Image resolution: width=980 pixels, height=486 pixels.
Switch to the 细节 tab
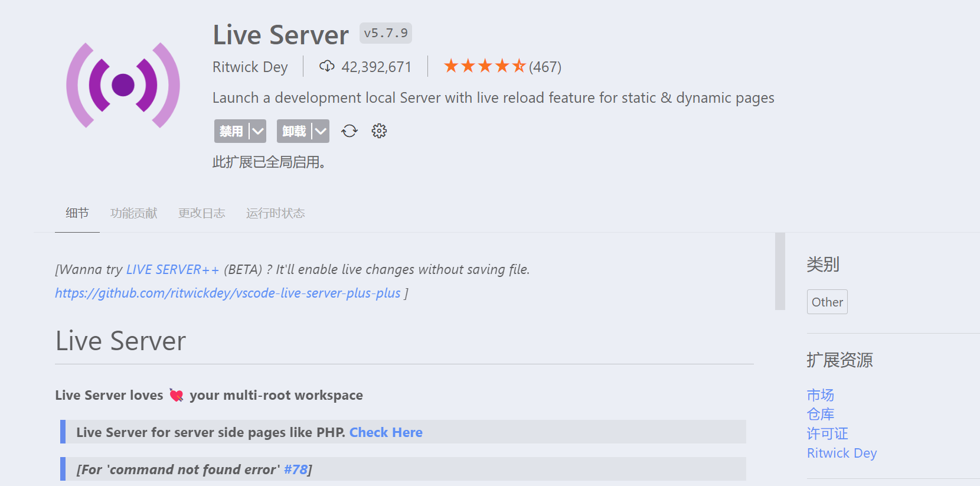(x=77, y=213)
